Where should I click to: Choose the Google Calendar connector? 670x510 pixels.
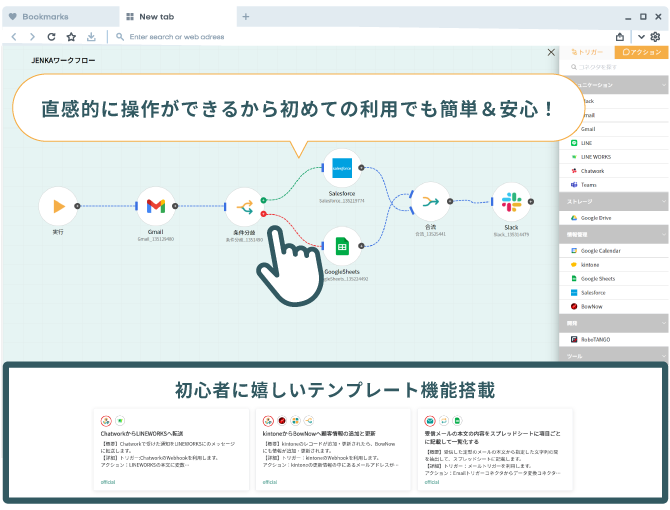614,251
